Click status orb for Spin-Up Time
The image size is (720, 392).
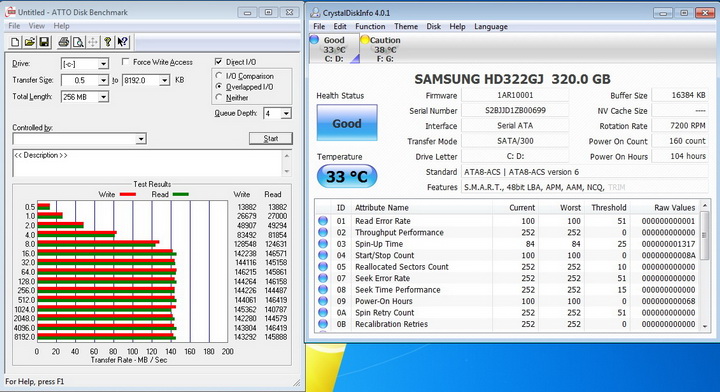coord(323,244)
